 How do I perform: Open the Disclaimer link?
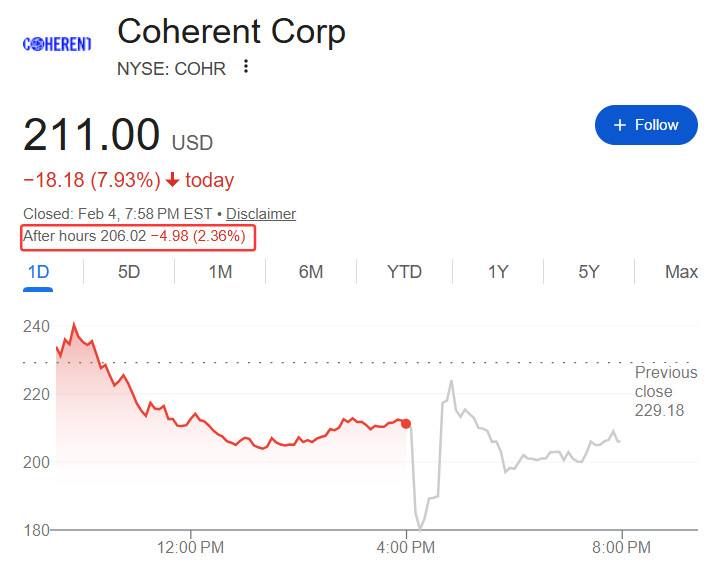pyautogui.click(x=260, y=213)
